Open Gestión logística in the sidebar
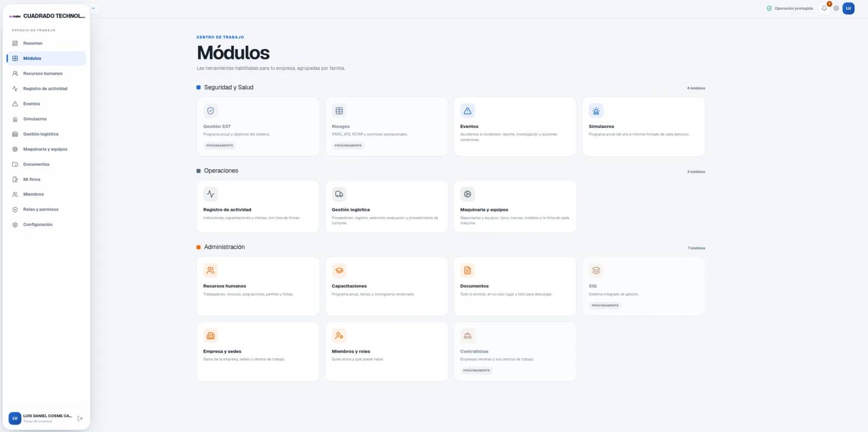 click(47, 134)
